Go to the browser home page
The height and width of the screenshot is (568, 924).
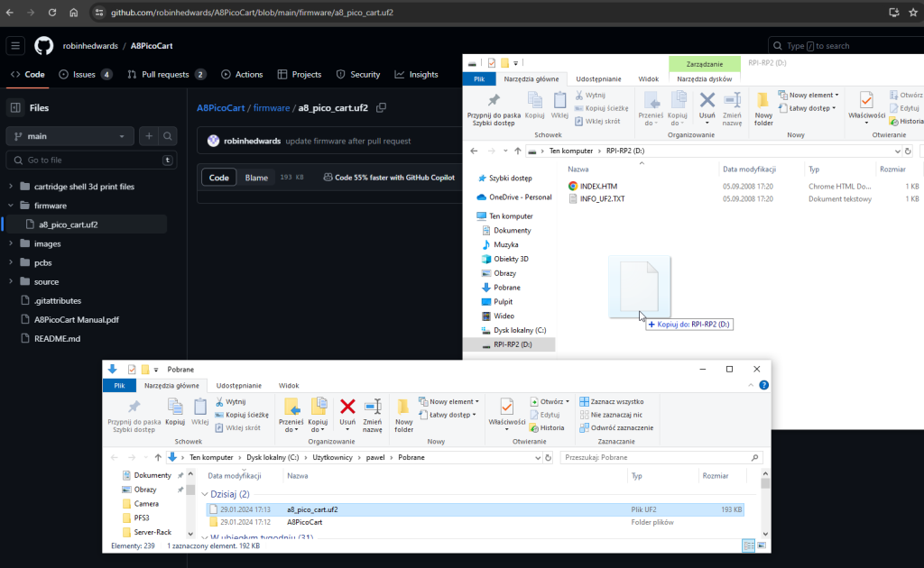[x=74, y=13]
